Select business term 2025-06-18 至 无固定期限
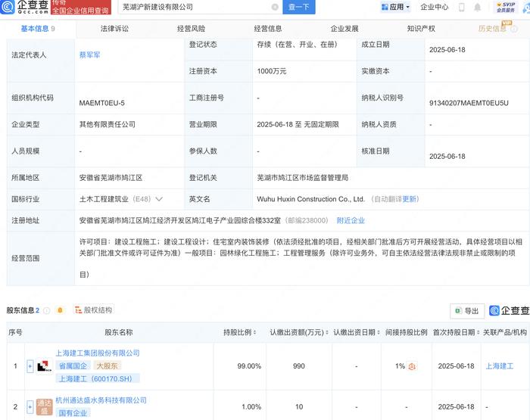 (298, 124)
